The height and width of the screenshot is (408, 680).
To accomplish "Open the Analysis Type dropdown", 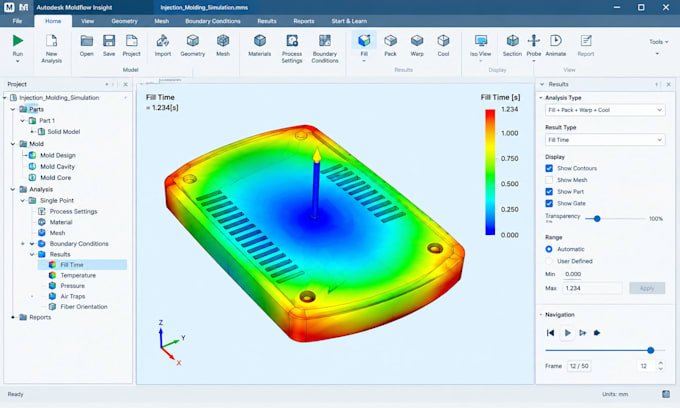I will click(605, 110).
